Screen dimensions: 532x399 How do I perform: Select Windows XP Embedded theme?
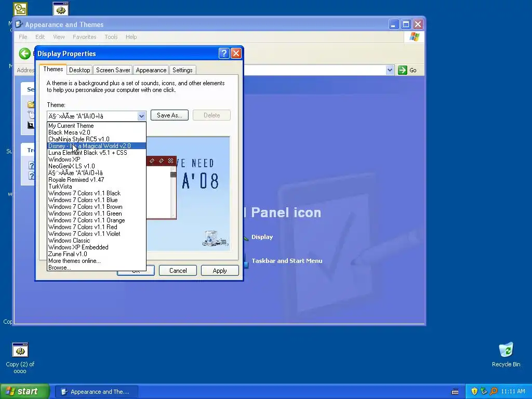coord(96,247)
